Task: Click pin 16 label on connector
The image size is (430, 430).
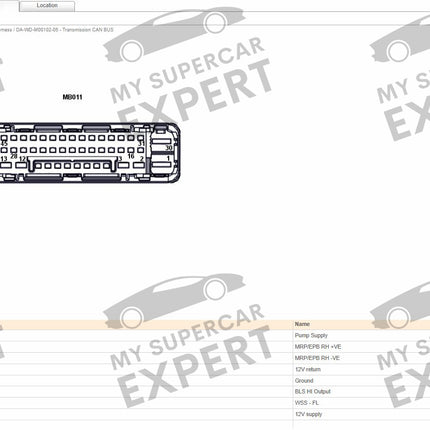Action: click(x=131, y=156)
